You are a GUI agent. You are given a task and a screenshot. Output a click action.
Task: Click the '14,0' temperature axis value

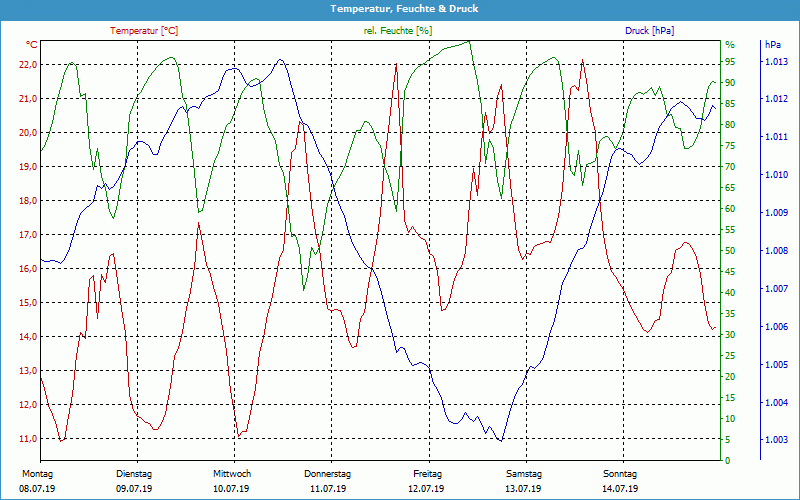click(x=28, y=337)
